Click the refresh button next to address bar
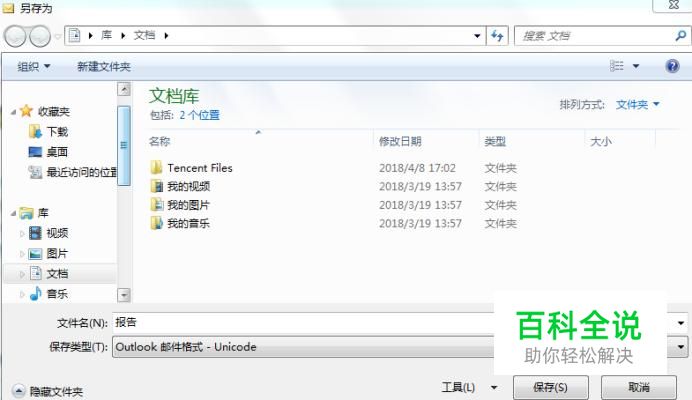The width and height of the screenshot is (692, 400). pos(497,36)
